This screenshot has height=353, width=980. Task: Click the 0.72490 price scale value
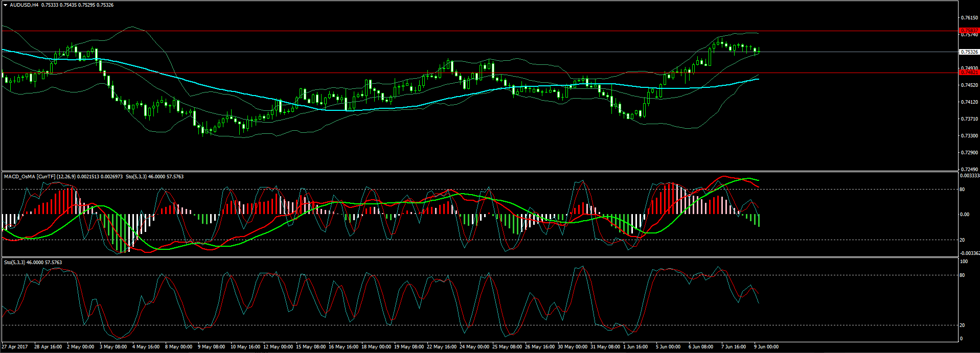click(x=969, y=169)
